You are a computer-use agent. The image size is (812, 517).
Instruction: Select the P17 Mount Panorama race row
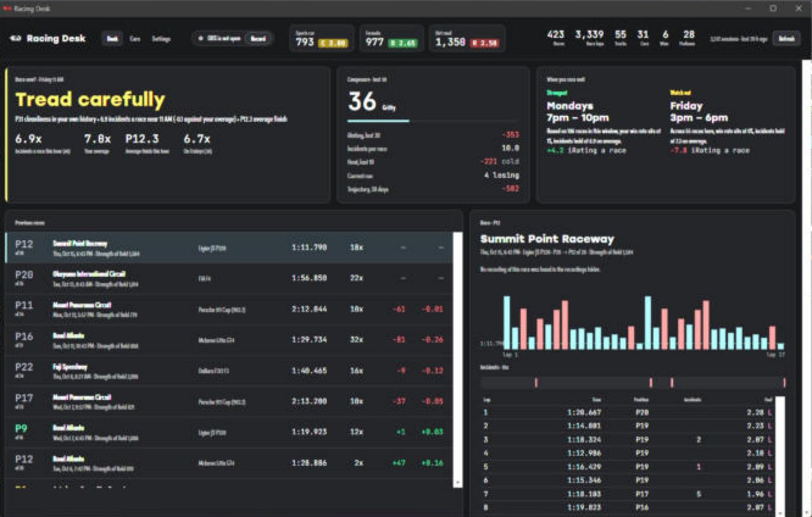click(x=228, y=401)
